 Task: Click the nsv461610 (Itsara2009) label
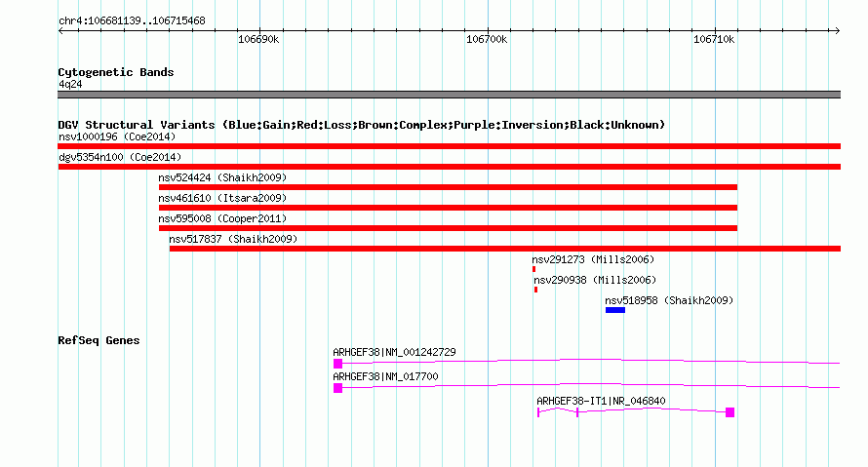tap(222, 198)
